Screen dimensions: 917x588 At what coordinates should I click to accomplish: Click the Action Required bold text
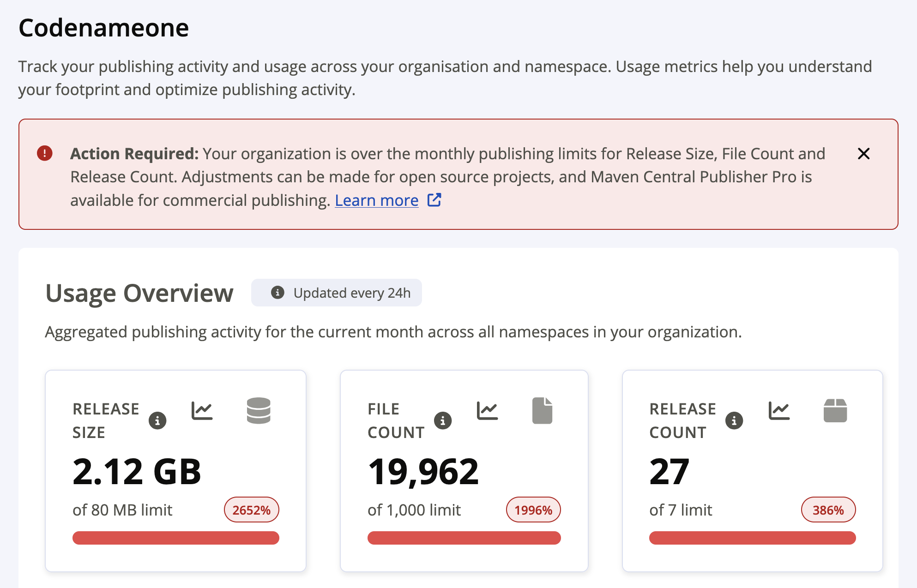tap(134, 154)
